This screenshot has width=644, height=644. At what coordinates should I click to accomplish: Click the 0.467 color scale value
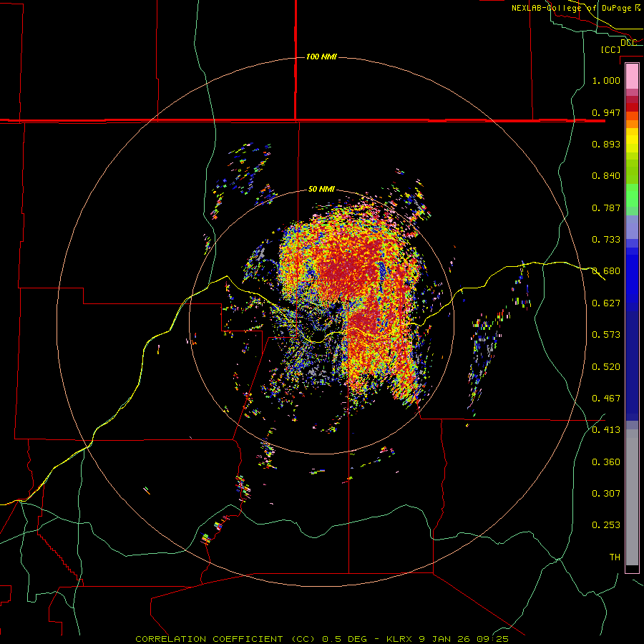point(606,399)
